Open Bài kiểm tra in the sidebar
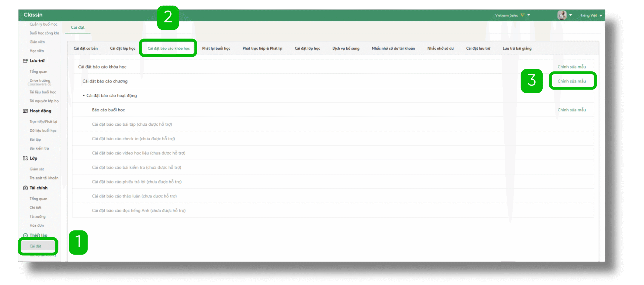 pos(39,148)
